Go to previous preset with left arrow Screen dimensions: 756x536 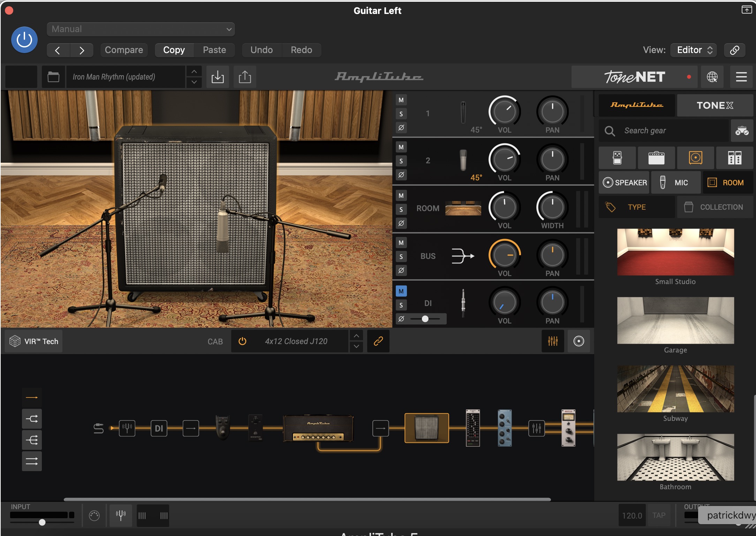click(x=58, y=50)
